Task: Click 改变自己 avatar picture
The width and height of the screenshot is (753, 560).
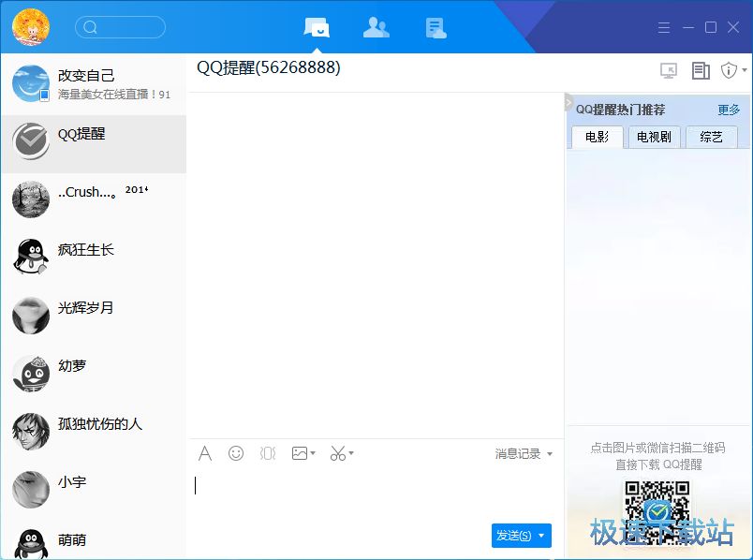Action: tap(31, 83)
